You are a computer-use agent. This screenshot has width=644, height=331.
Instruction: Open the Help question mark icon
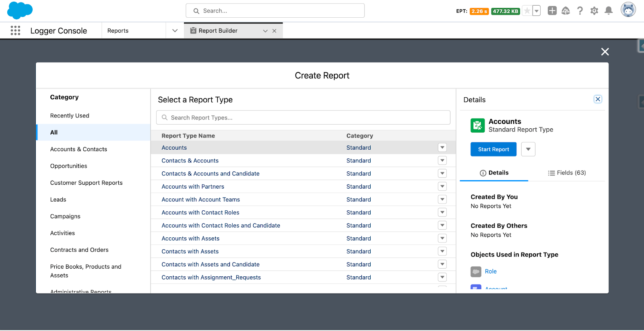click(580, 11)
